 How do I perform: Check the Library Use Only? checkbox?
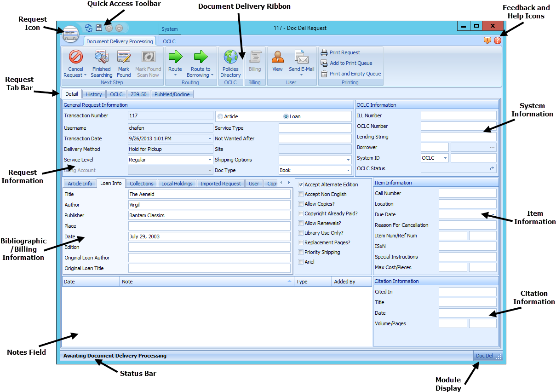tap(301, 233)
